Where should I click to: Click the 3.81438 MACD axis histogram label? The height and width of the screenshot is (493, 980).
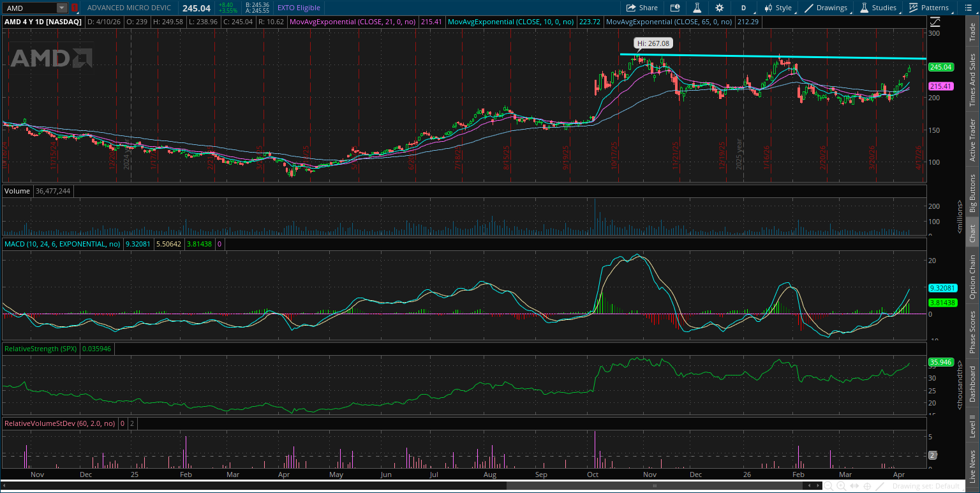click(942, 303)
